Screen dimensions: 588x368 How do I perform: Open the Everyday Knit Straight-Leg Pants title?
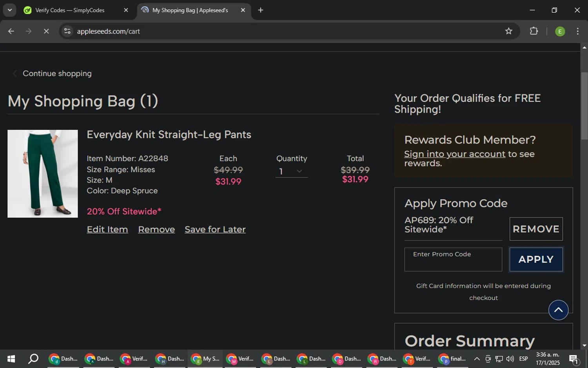(169, 135)
